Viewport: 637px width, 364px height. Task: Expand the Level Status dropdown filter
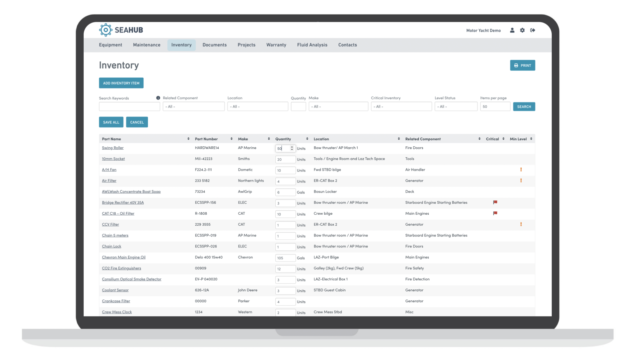pyautogui.click(x=455, y=106)
